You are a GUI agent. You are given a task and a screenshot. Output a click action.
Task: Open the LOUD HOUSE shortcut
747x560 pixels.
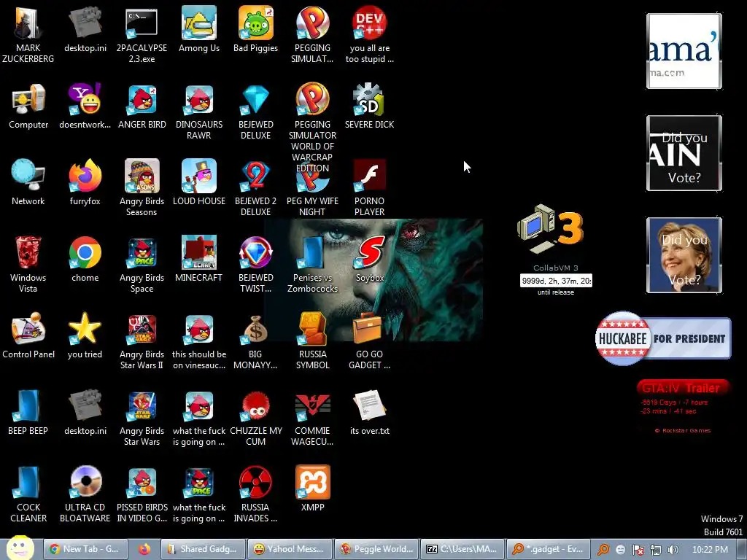pos(199,182)
